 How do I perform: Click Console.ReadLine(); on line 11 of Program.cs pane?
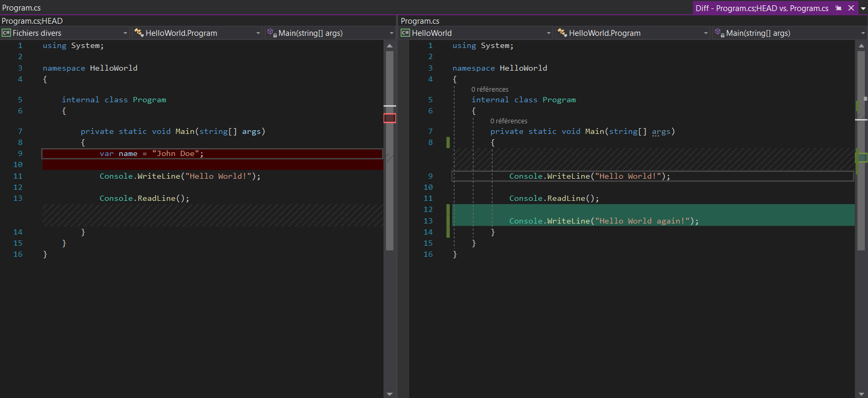tap(554, 198)
